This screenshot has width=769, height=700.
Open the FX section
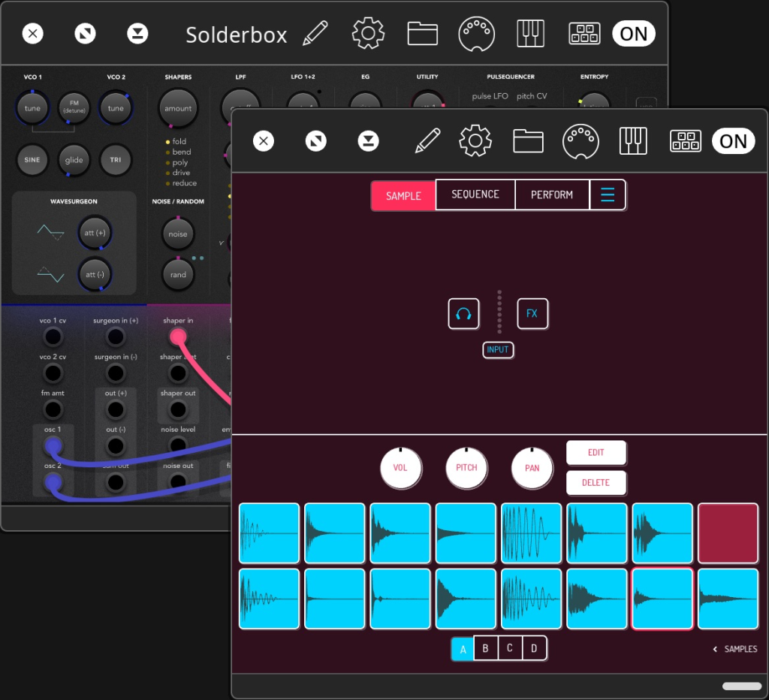(x=532, y=314)
